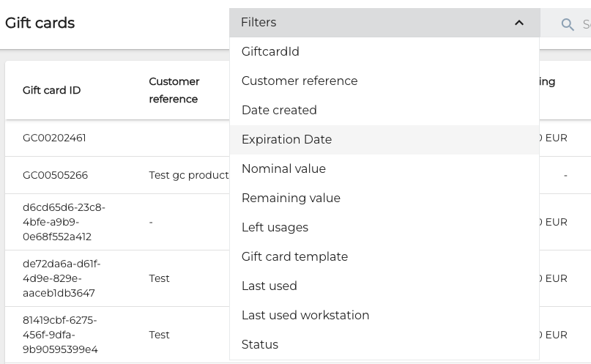The height and width of the screenshot is (364, 591).
Task: Choose Nominal value filter
Action: (283, 169)
